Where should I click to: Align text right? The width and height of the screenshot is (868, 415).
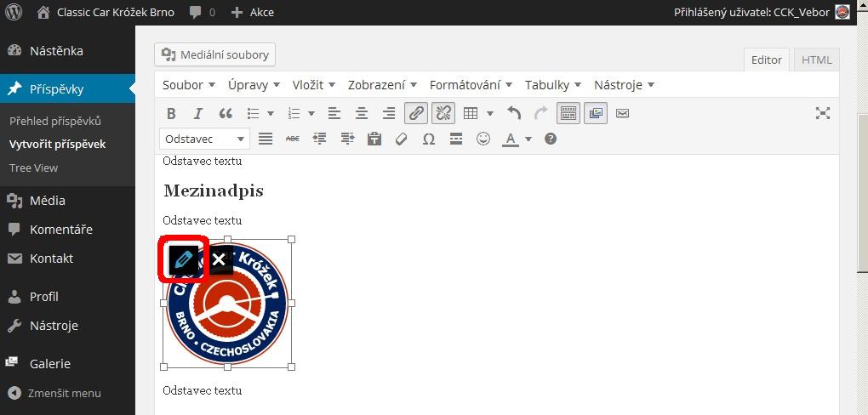click(389, 113)
